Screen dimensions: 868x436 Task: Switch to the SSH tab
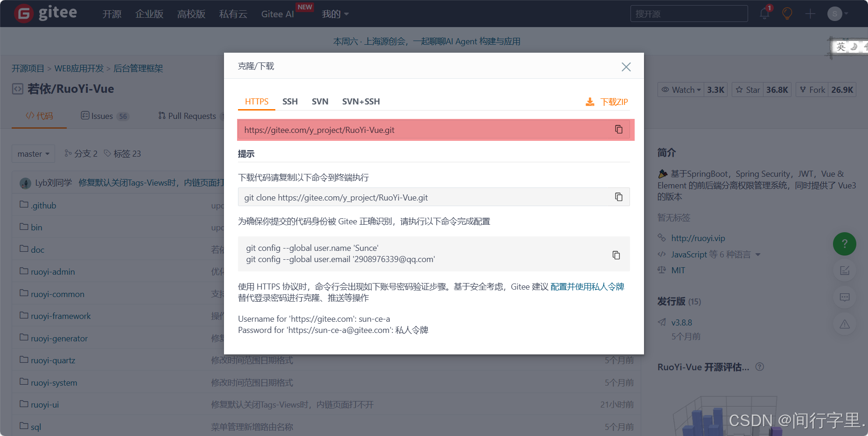coord(290,102)
